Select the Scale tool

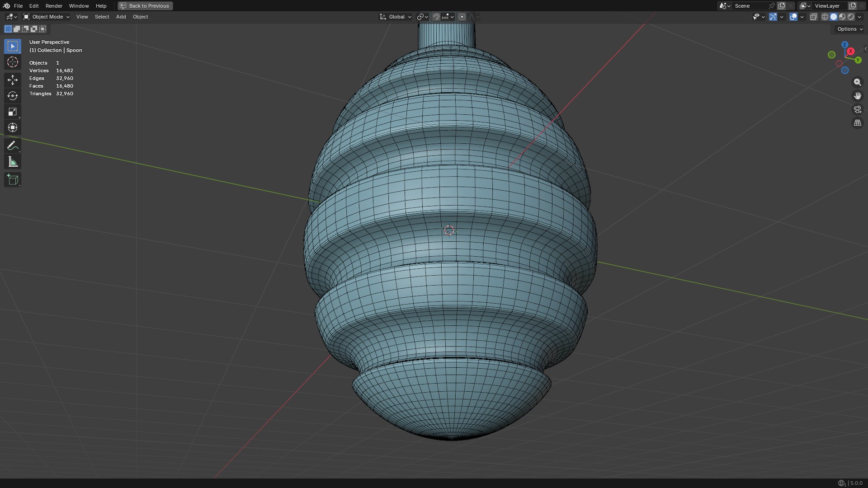tap(13, 112)
